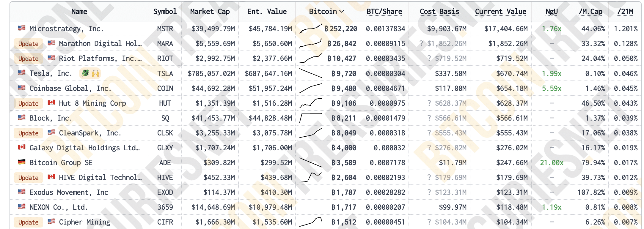Click the Canada flag beside Galaxy Digital Holdings
This screenshot has width=644, height=229.
(x=22, y=147)
